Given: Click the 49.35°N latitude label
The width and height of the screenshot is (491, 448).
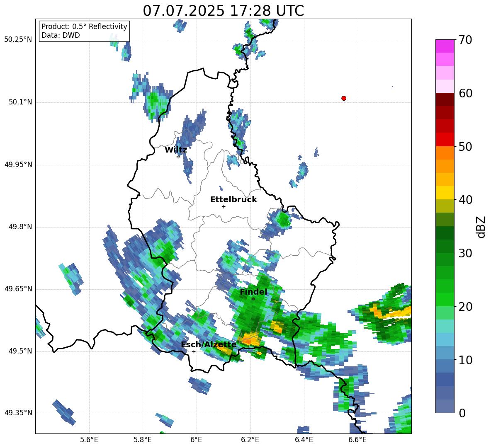Looking at the screenshot, I should click(18, 413).
